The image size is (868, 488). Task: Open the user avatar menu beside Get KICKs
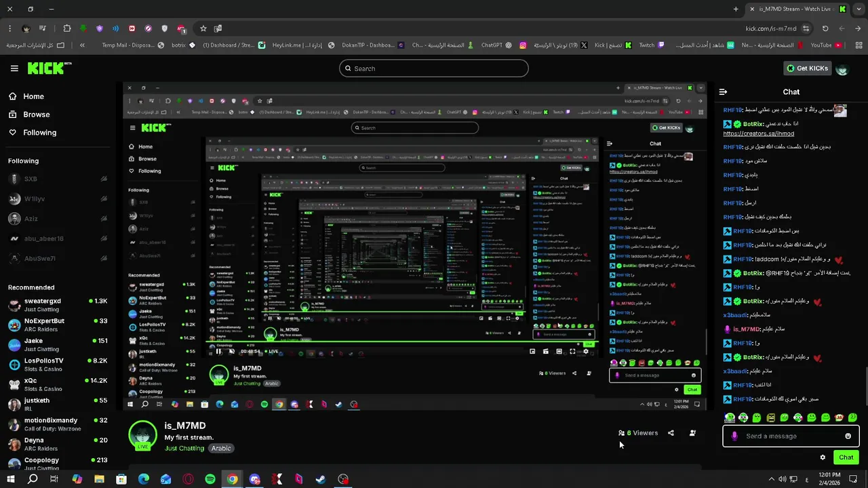click(842, 68)
